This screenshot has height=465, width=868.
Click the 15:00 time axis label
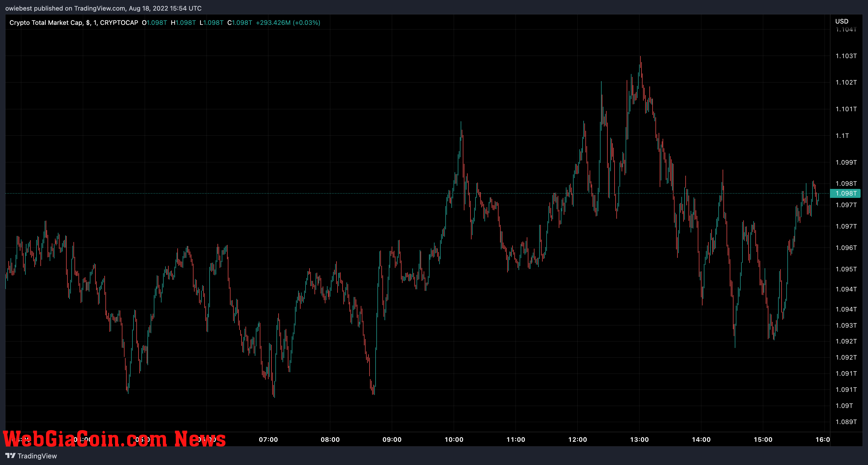click(763, 439)
